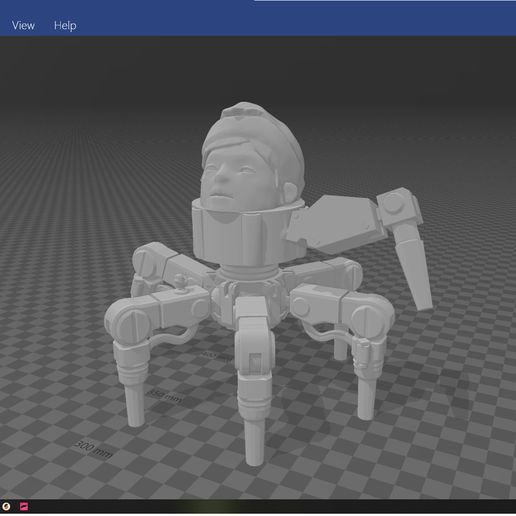Click the 300 mm grid label
The width and height of the screenshot is (516, 516).
pos(94,449)
